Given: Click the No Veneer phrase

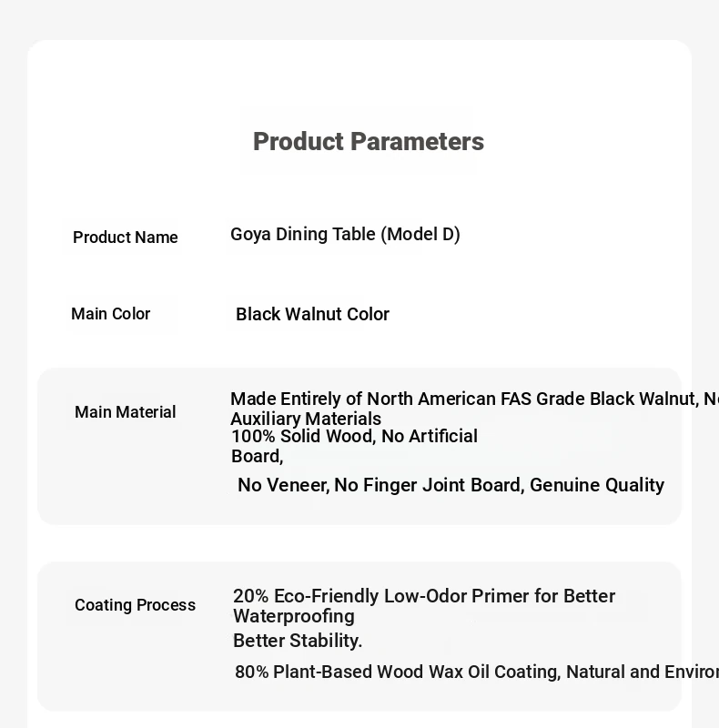Looking at the screenshot, I should pos(283,486).
